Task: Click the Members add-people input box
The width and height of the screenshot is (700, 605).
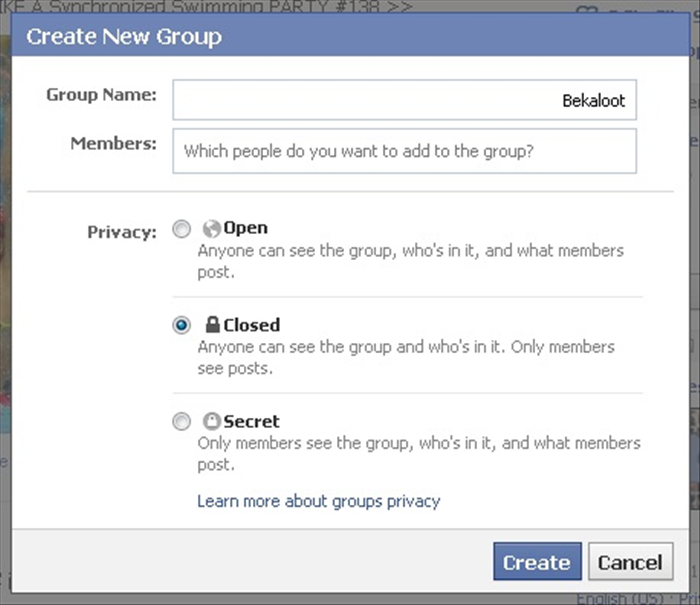Action: coord(404,151)
